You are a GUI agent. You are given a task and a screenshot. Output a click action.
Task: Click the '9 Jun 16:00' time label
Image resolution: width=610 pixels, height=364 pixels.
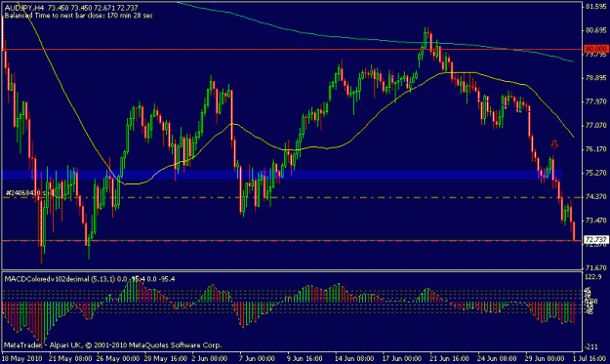tap(305, 358)
